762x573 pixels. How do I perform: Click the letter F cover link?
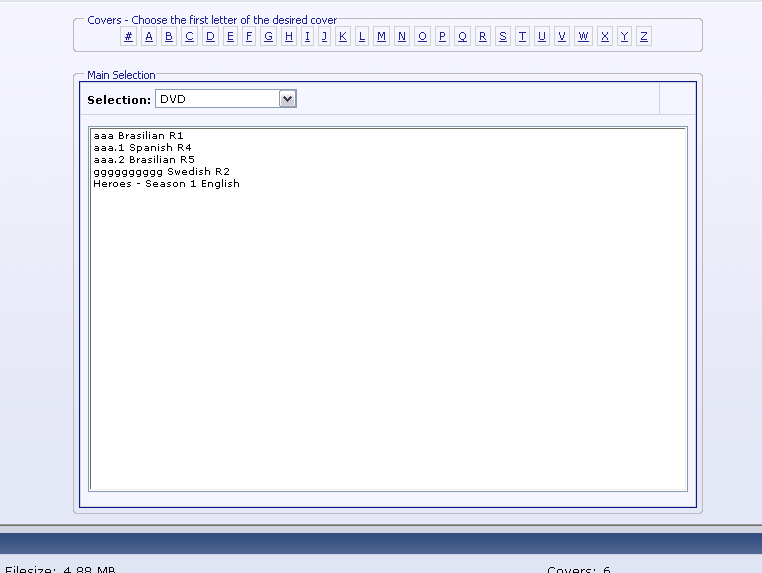(249, 37)
